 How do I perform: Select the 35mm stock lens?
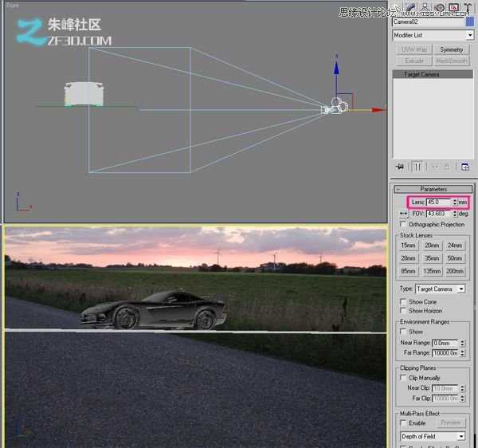[x=432, y=258]
